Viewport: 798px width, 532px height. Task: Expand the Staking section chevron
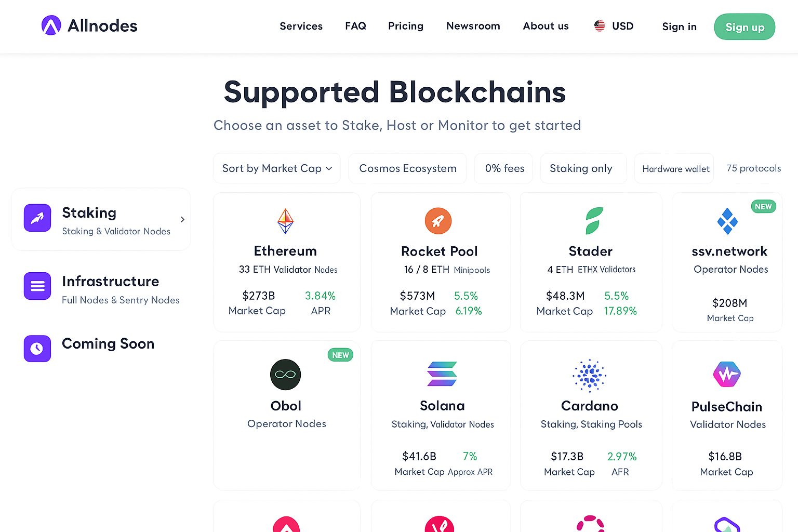(182, 219)
